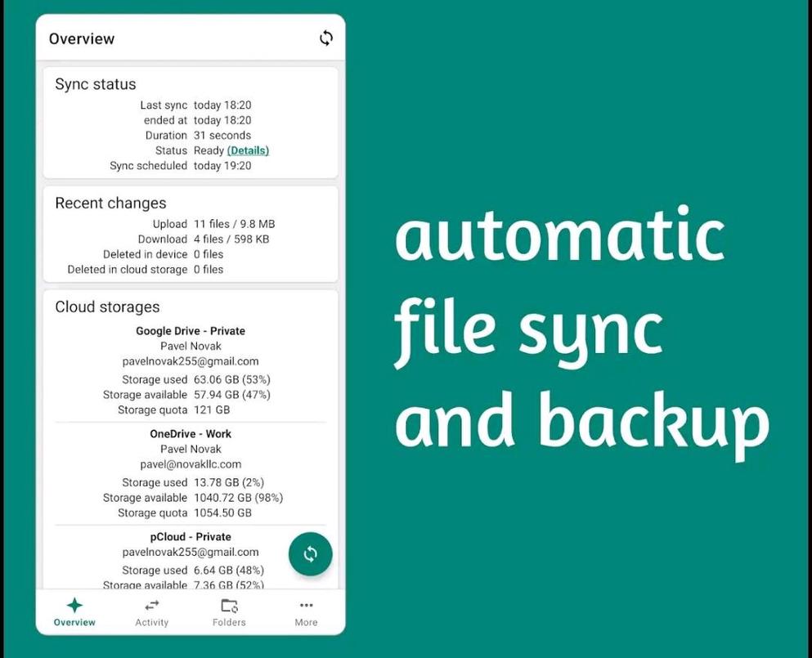This screenshot has width=812, height=658.
Task: Open the Details link beside Ready status
Action: coord(248,150)
